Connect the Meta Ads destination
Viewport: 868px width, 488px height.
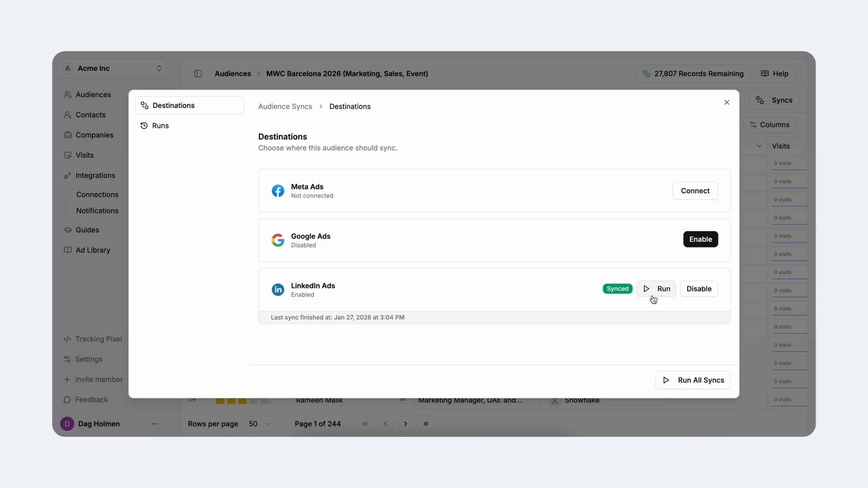[695, 191]
